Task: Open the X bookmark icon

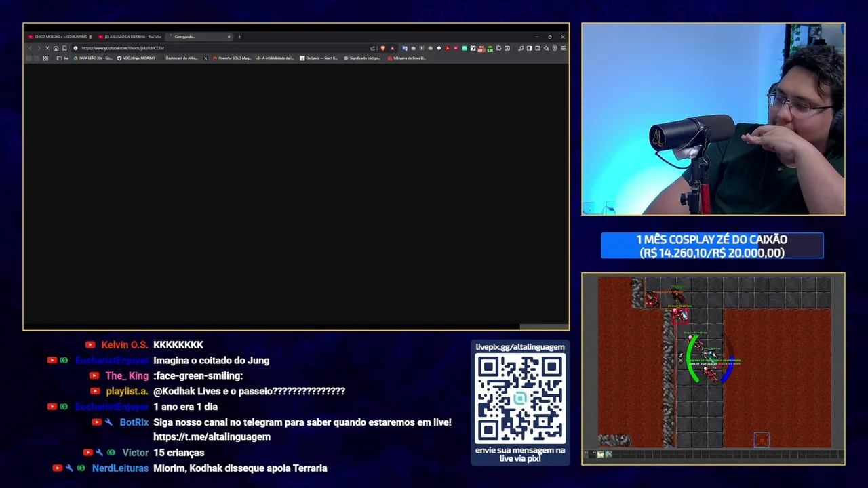Action: click(x=205, y=58)
